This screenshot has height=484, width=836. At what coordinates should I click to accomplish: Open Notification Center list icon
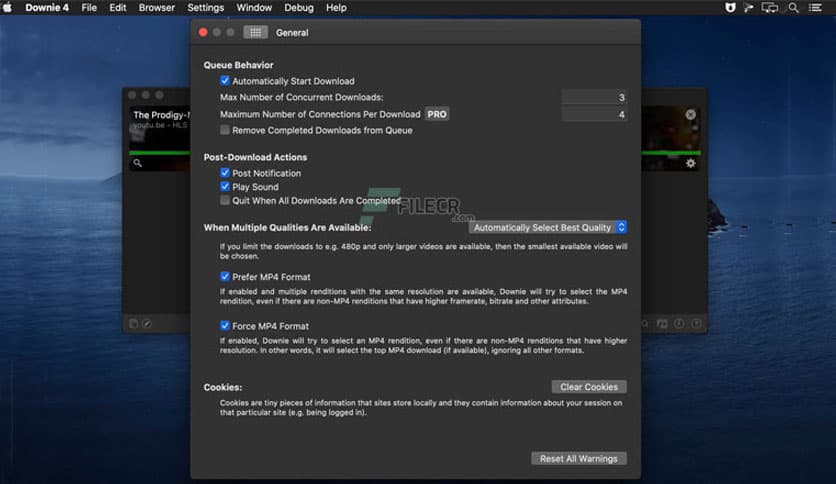815,7
